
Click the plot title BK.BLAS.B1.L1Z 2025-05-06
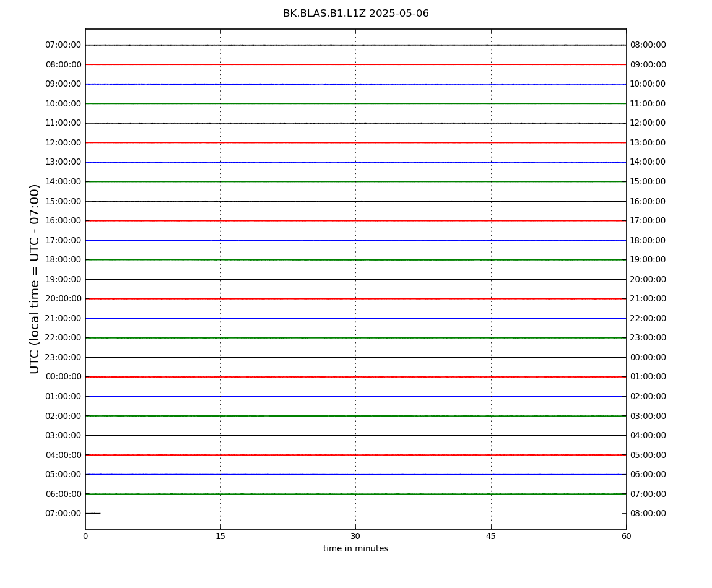tap(355, 14)
